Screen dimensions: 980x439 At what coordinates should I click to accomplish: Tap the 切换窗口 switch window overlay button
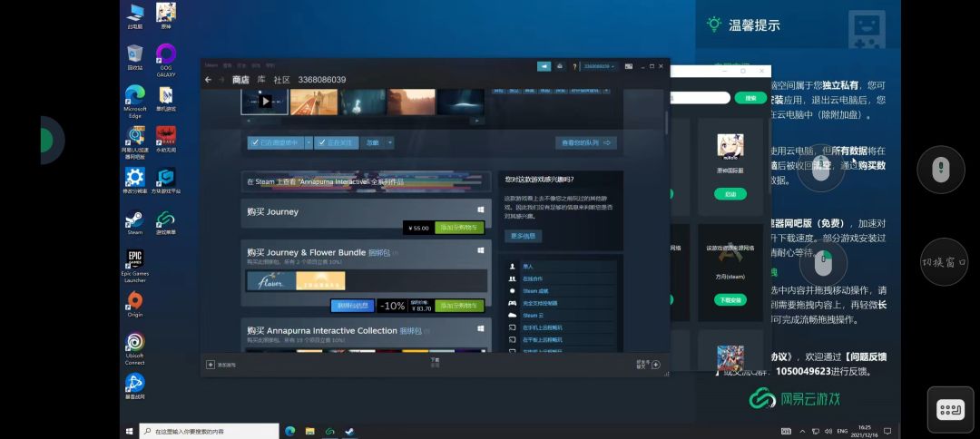point(944,261)
